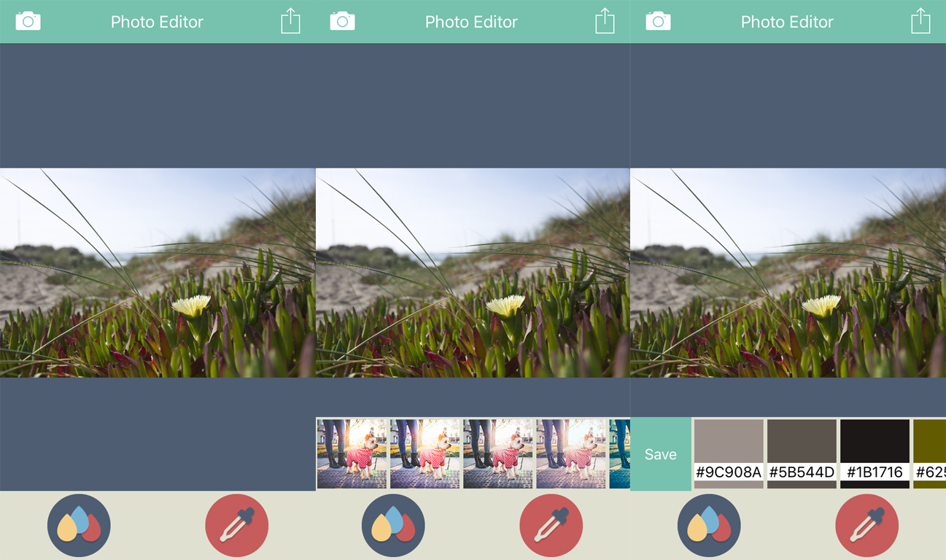The width and height of the screenshot is (946, 560).
Task: Choose the second bright dog filter thumbnail
Action: pos(425,454)
